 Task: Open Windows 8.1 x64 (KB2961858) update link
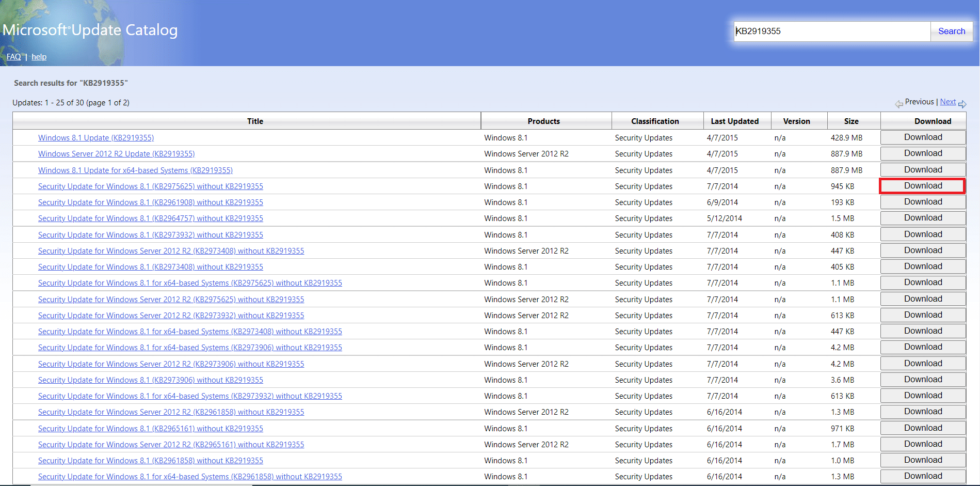click(x=190, y=477)
